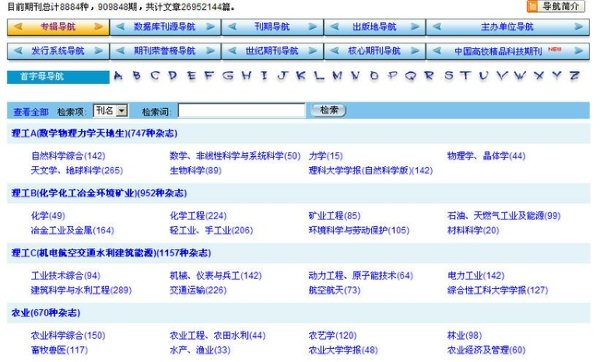Click right arrow on 刊期导航 tab
The width and height of the screenshot is (600, 362).
pos(313,27)
